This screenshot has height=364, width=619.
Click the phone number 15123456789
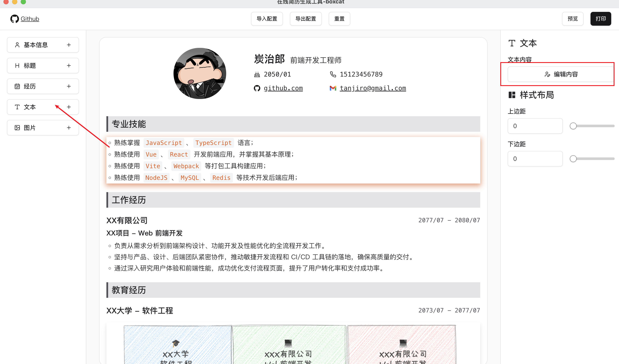(x=361, y=74)
